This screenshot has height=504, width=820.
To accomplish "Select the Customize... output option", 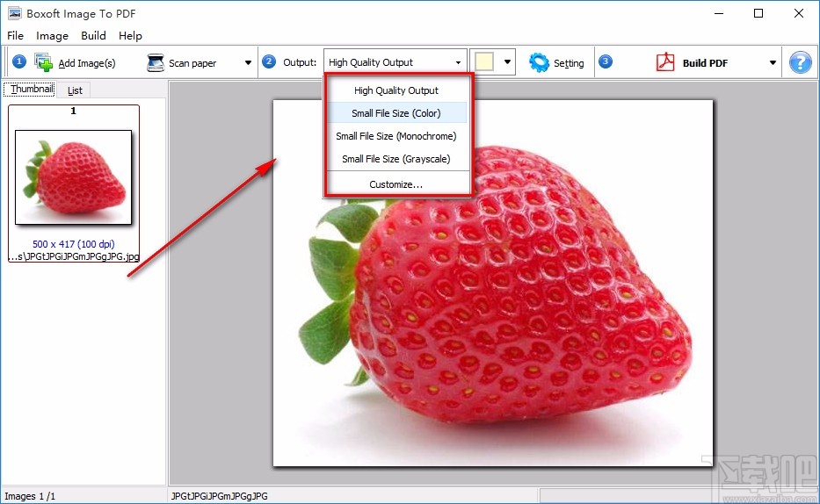I will (x=396, y=184).
